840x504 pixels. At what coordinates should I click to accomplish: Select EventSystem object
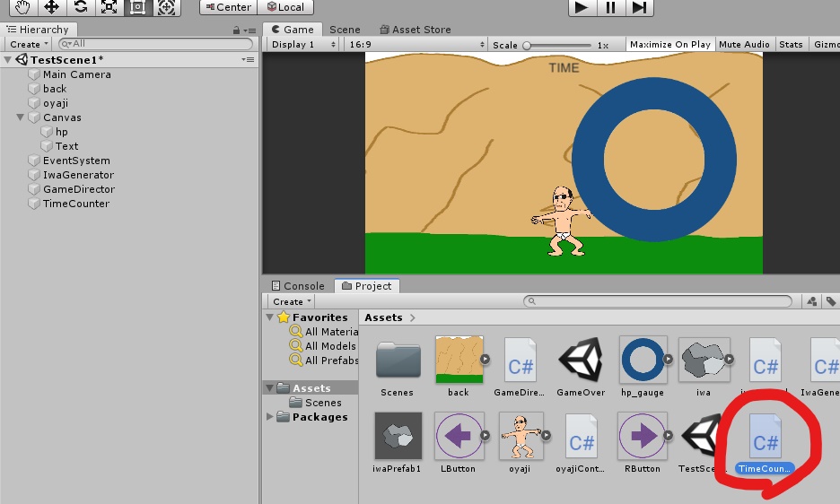coord(76,161)
